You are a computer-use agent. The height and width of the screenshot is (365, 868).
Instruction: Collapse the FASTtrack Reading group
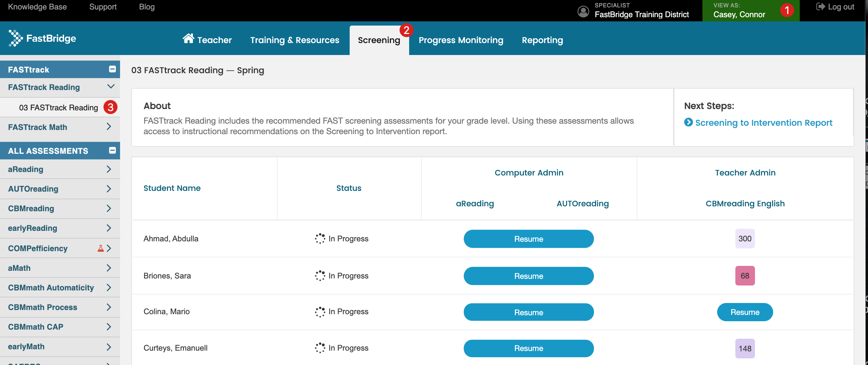tap(111, 87)
